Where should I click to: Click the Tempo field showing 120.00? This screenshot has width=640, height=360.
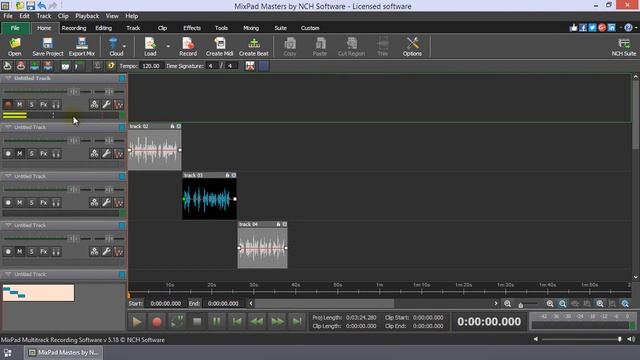pos(151,66)
